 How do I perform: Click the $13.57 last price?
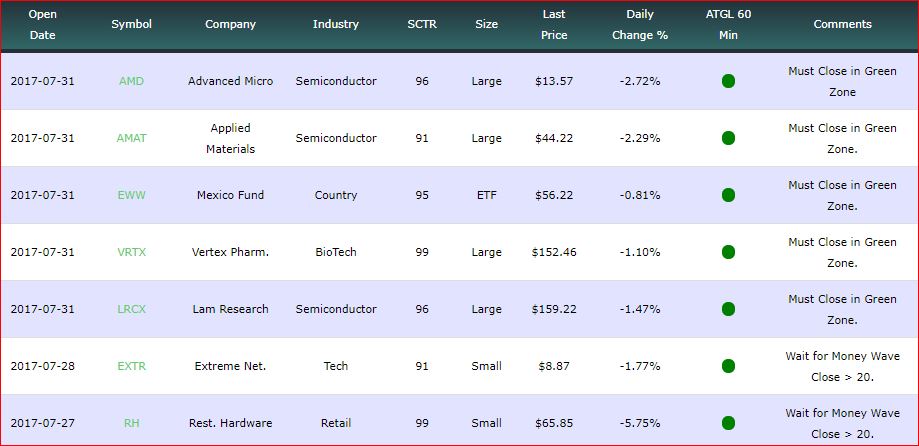[554, 81]
